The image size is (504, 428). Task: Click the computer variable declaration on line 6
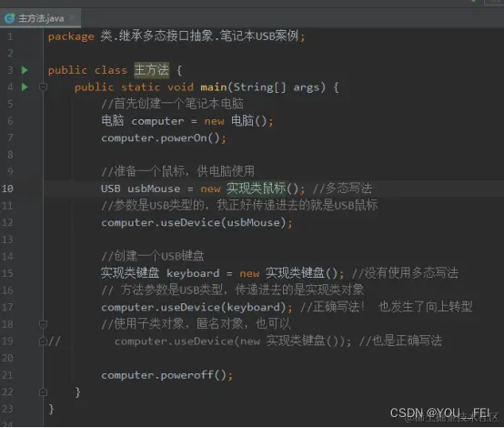(157, 121)
